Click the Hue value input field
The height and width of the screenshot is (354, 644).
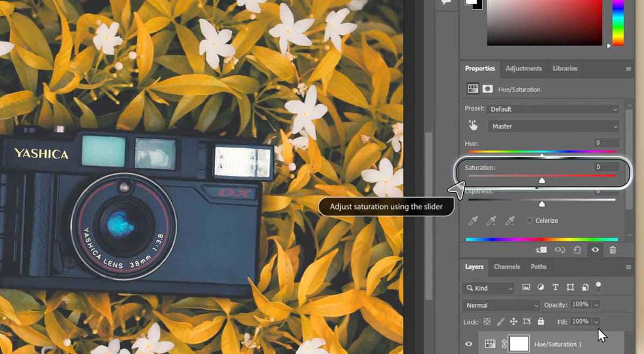point(607,143)
